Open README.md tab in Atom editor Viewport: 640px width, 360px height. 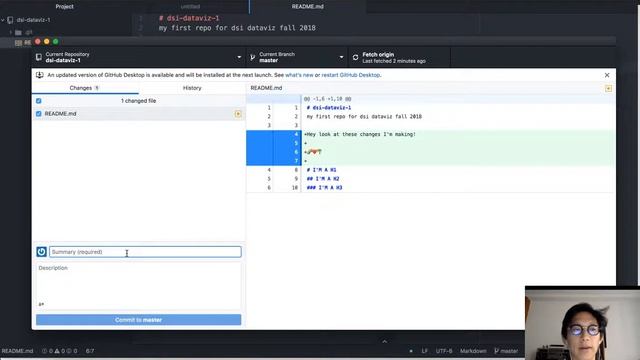tap(307, 7)
